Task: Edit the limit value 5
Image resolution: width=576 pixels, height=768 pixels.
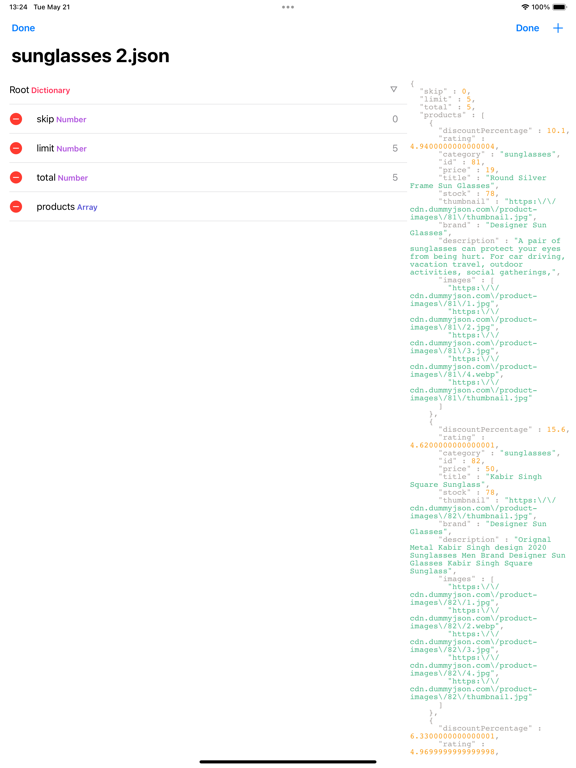Action: click(395, 148)
